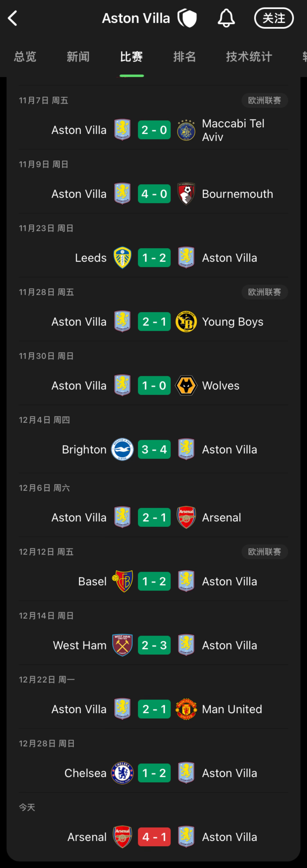Tap the Brighton club crest

[x=122, y=450]
